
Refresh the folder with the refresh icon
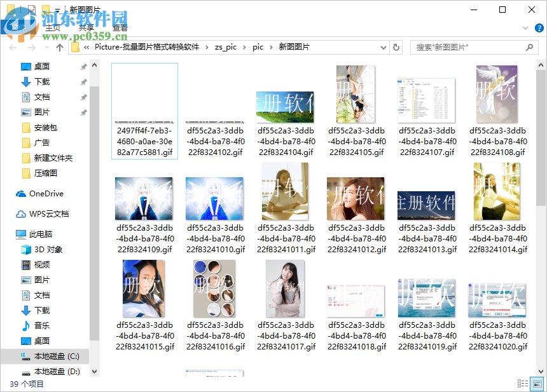(396, 47)
